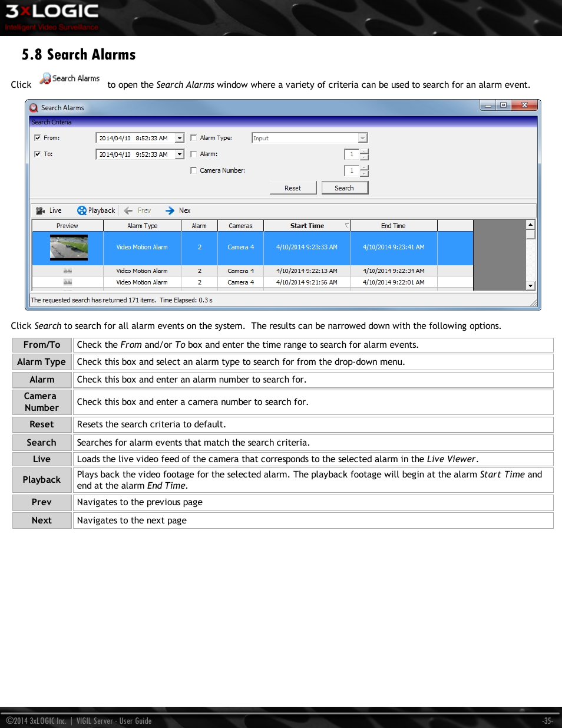Go to the Prev results page
This screenshot has height=728, width=562.
pos(137,210)
